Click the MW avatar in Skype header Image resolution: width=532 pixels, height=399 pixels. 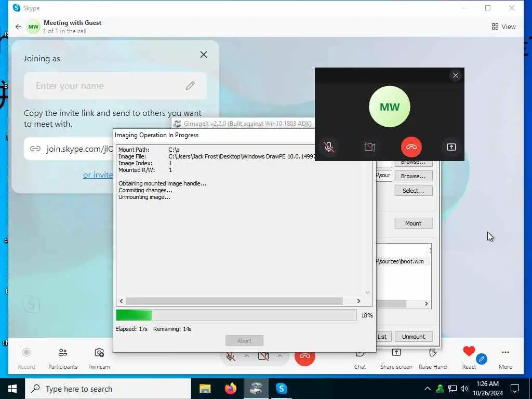pos(33,27)
